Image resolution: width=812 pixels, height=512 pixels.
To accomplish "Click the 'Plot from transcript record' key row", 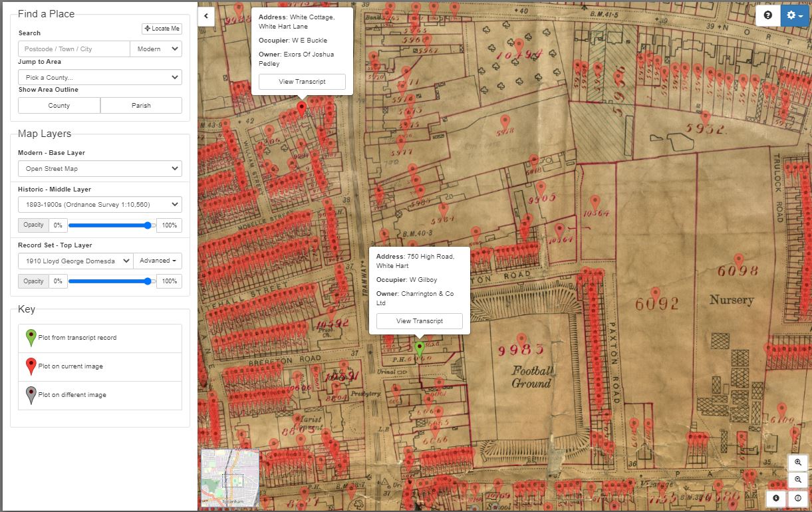I will (100, 338).
